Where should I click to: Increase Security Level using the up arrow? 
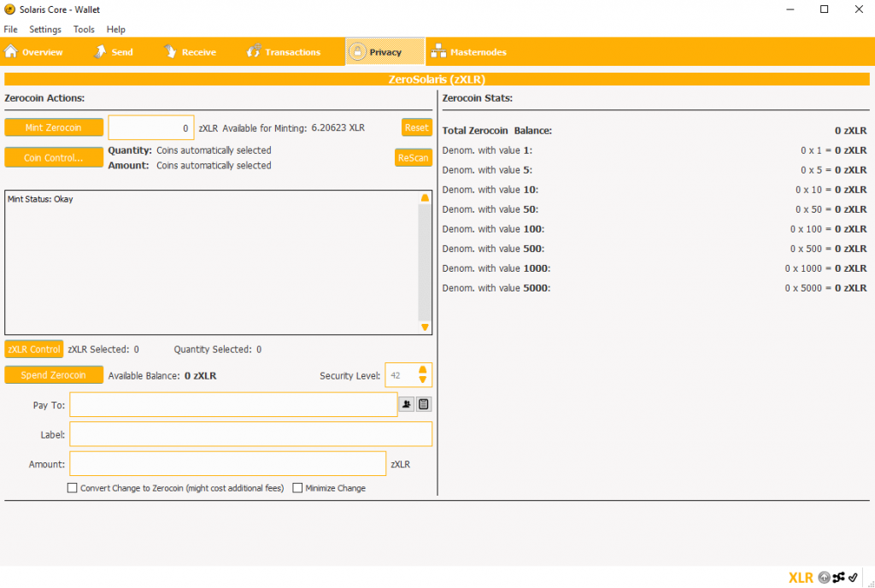tap(421, 369)
